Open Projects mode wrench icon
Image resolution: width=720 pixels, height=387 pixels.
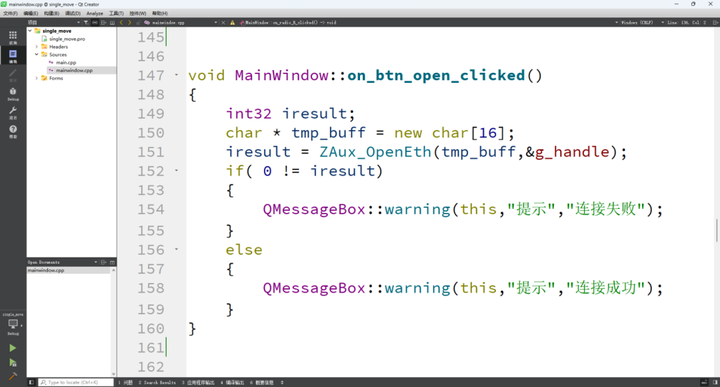tap(13, 112)
